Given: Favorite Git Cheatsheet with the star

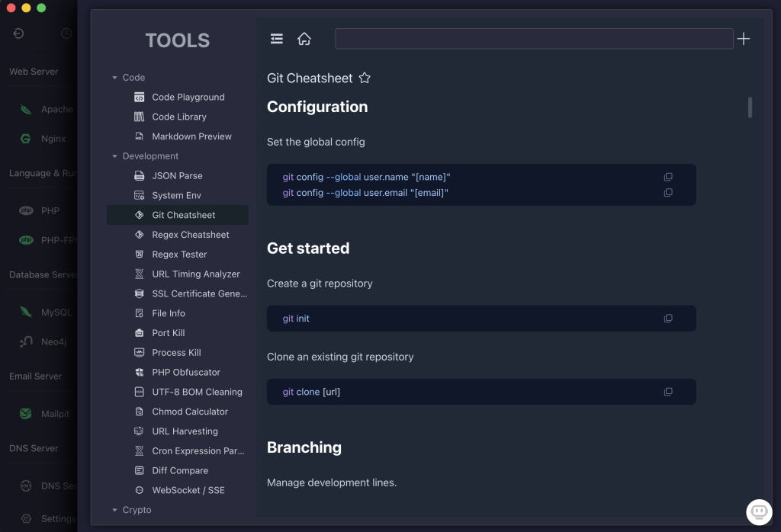Looking at the screenshot, I should (365, 79).
